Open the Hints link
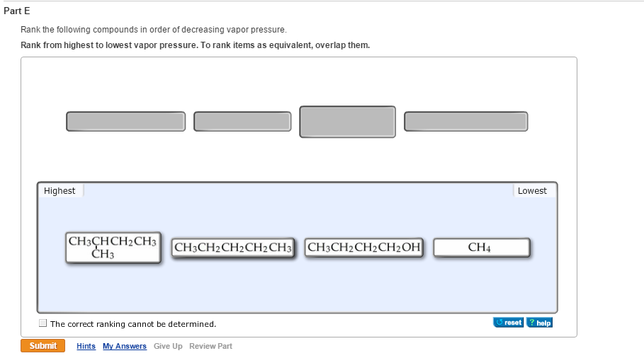 pyautogui.click(x=86, y=346)
